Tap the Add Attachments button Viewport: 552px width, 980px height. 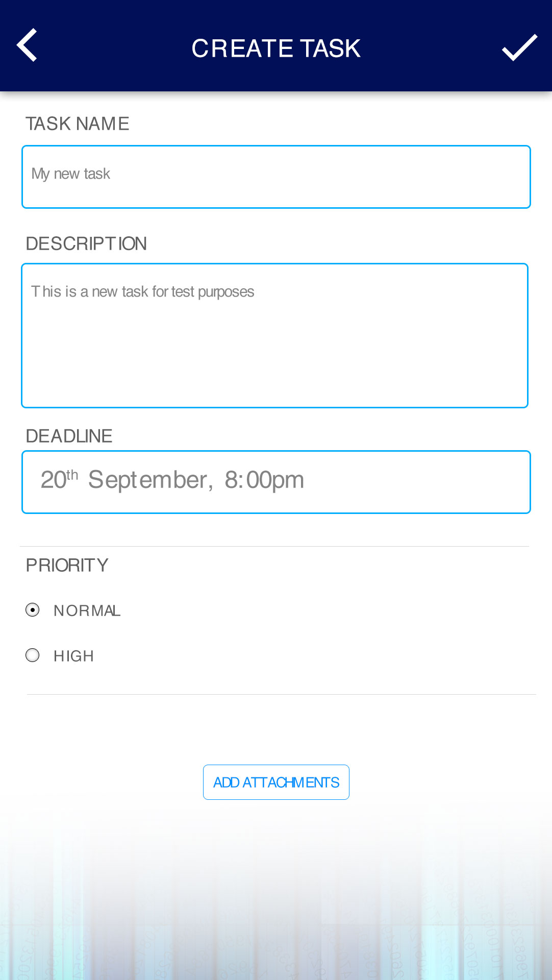(276, 782)
